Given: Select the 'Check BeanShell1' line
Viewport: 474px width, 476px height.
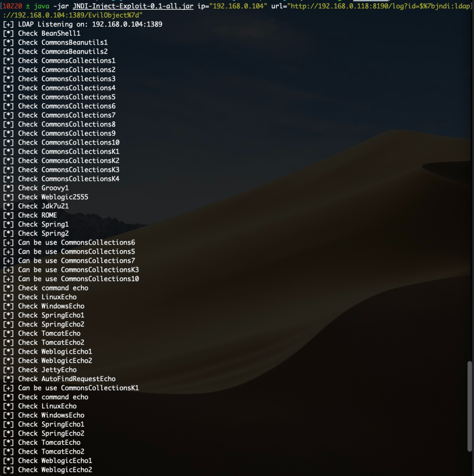Looking at the screenshot, I should [x=41, y=33].
